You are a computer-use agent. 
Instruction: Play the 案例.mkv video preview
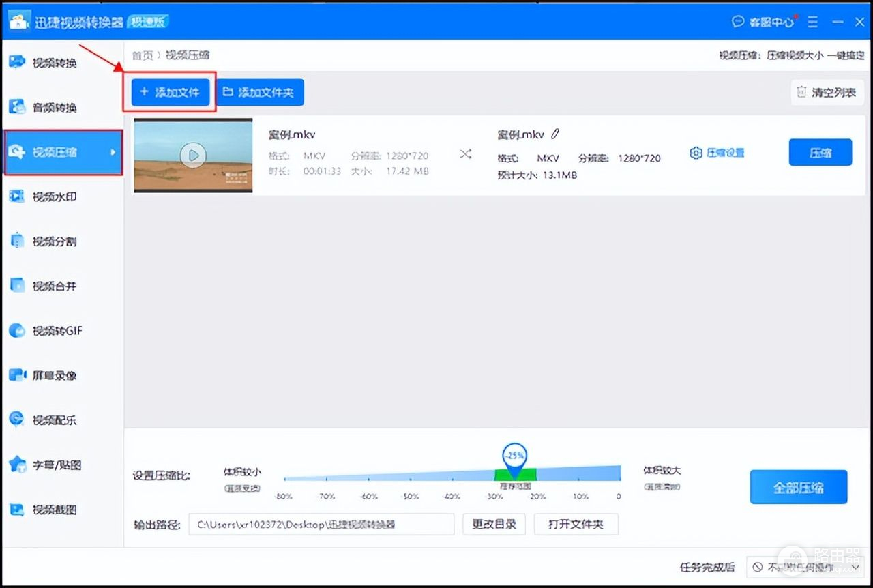pos(193,156)
